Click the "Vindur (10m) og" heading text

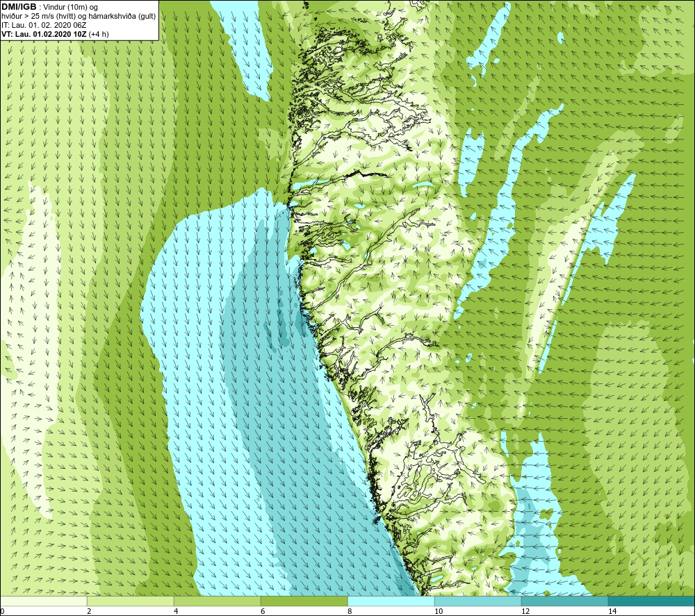[70, 8]
